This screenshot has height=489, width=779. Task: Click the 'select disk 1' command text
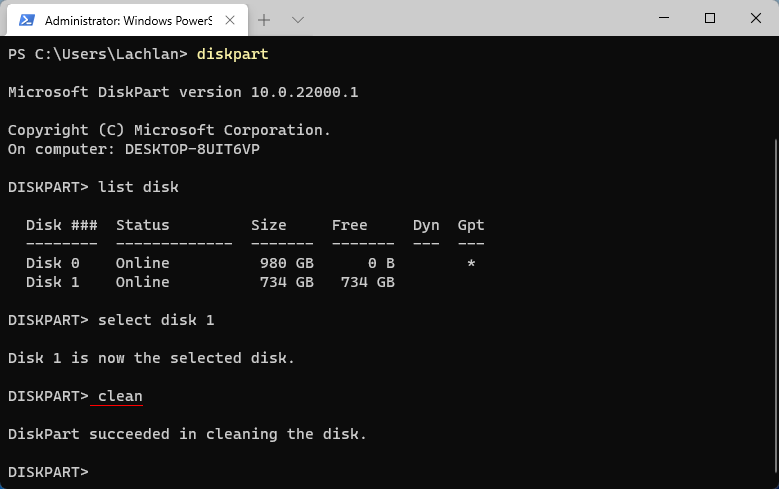click(156, 320)
